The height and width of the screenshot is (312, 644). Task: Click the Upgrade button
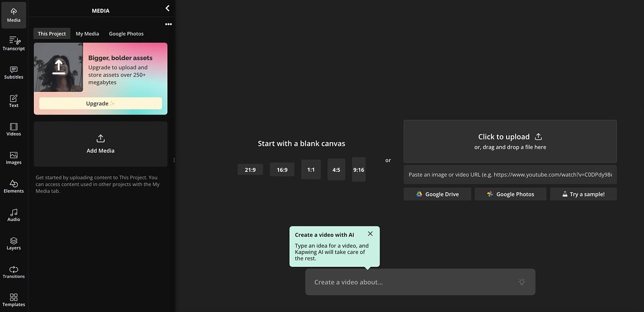click(x=100, y=103)
